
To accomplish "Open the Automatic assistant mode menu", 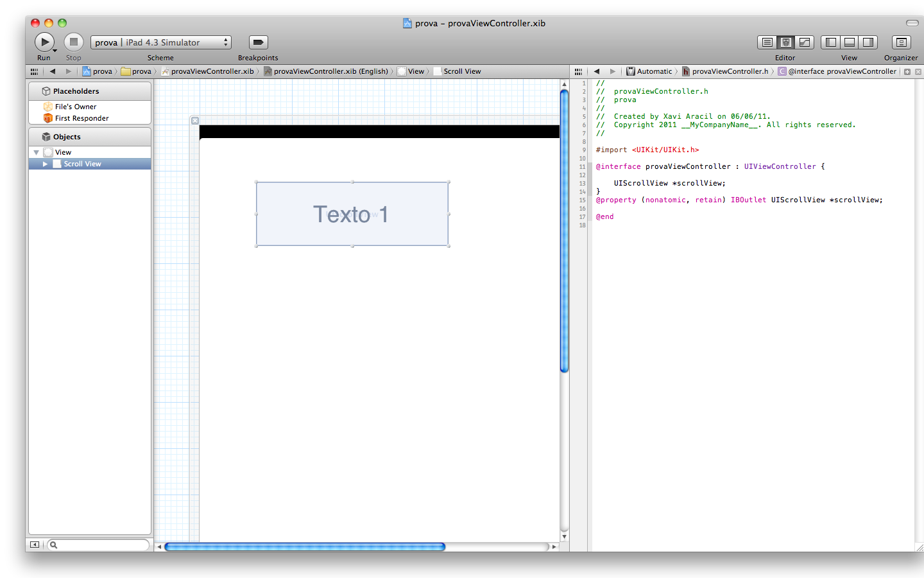I will (649, 71).
